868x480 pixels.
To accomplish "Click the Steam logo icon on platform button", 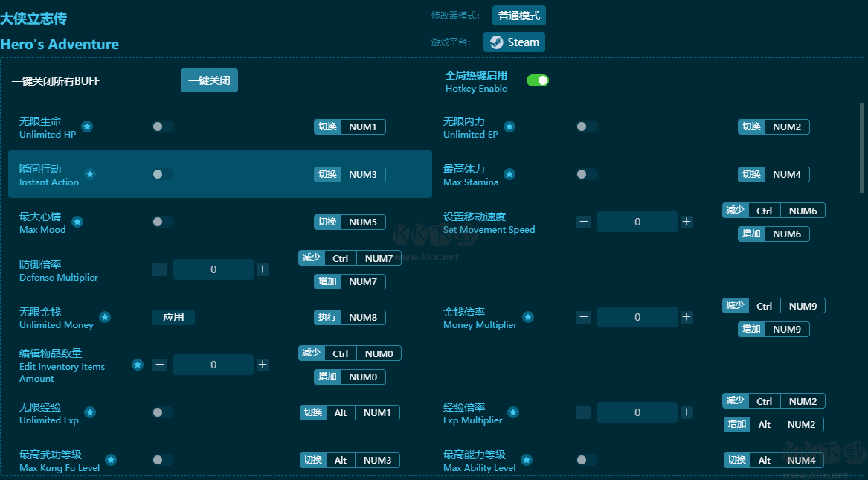I will point(497,42).
